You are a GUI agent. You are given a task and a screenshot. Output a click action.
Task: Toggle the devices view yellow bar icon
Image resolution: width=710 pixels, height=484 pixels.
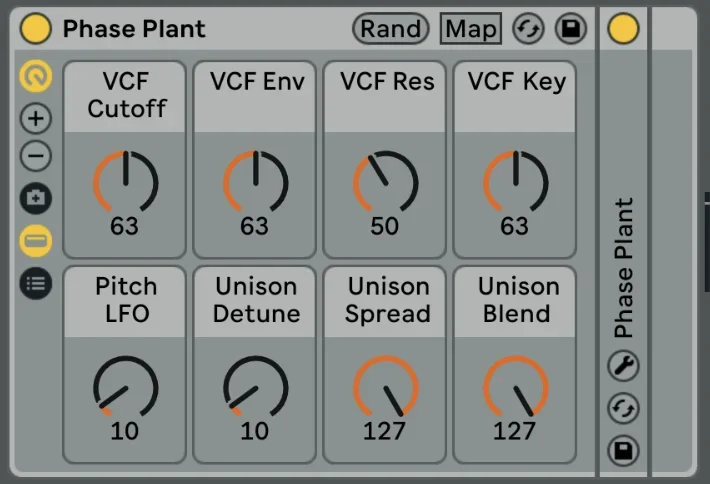36,240
